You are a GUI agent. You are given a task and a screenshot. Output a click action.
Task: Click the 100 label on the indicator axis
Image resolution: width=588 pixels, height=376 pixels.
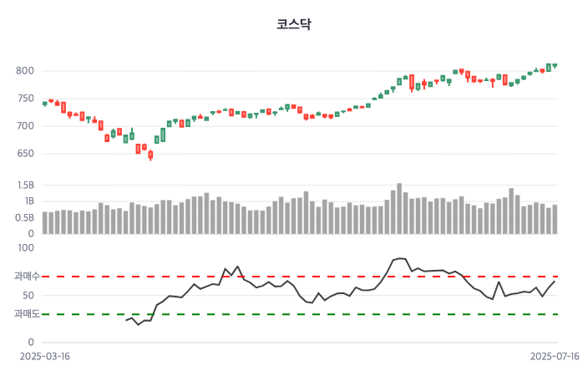25,248
